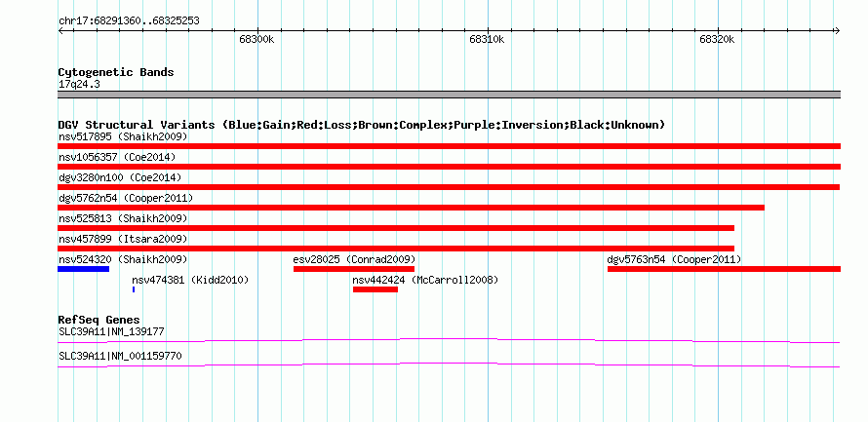Open the esv28025 (Conrad2009) label
868x422 pixels.
tap(354, 259)
